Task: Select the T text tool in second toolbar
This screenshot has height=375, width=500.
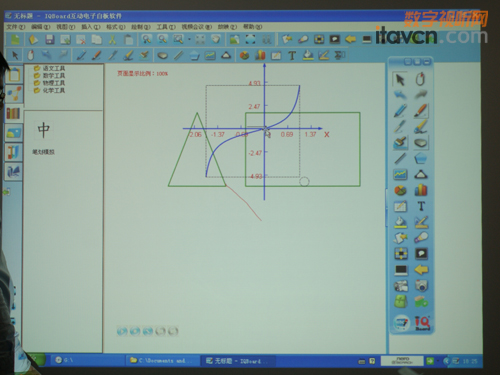Action: click(x=292, y=55)
